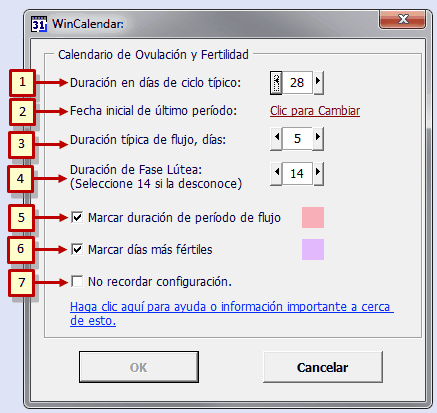Pick the pink flow period color swatch
Viewport: 437px width, 413px height.
point(313,217)
